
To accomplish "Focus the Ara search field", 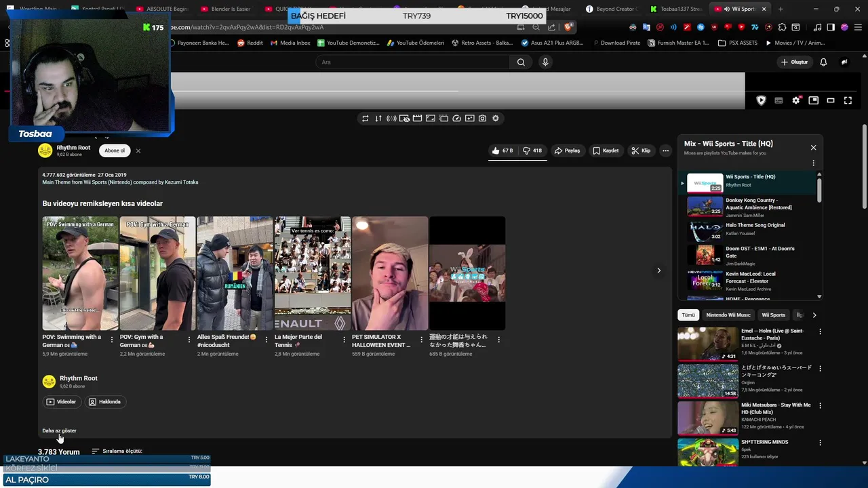I will 412,62.
